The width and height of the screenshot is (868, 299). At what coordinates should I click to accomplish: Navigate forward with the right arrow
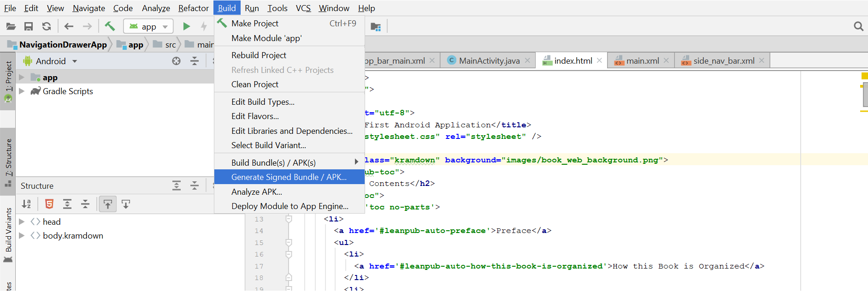pyautogui.click(x=87, y=26)
